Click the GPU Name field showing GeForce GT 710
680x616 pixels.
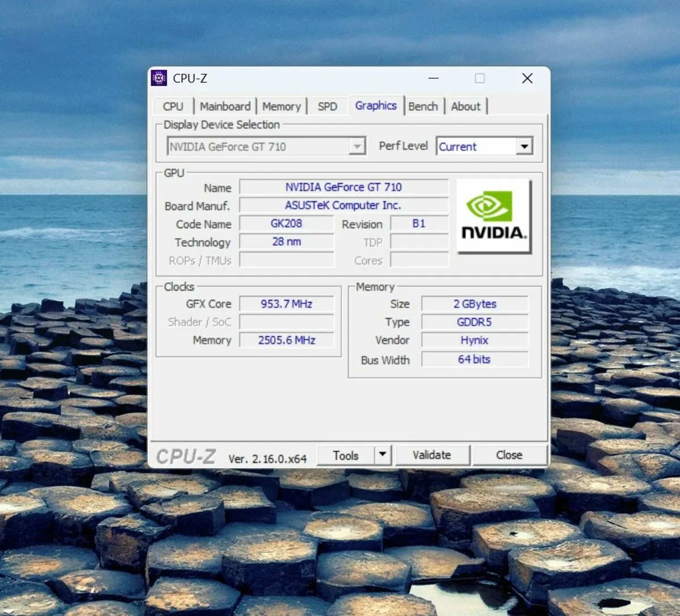(x=343, y=187)
